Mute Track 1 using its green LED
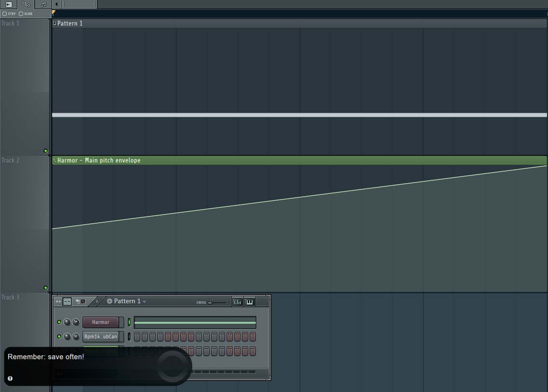The height and width of the screenshot is (392, 548). (x=45, y=151)
